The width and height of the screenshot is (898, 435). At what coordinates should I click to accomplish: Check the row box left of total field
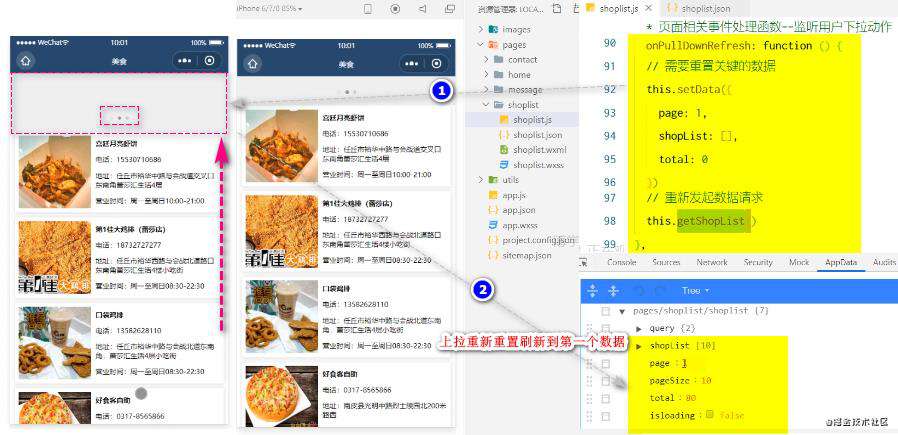pyautogui.click(x=605, y=399)
